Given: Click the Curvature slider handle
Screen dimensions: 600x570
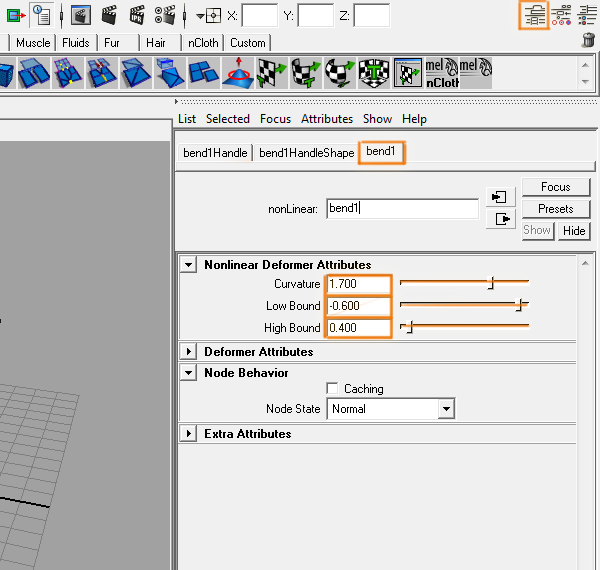Looking at the screenshot, I should [491, 284].
